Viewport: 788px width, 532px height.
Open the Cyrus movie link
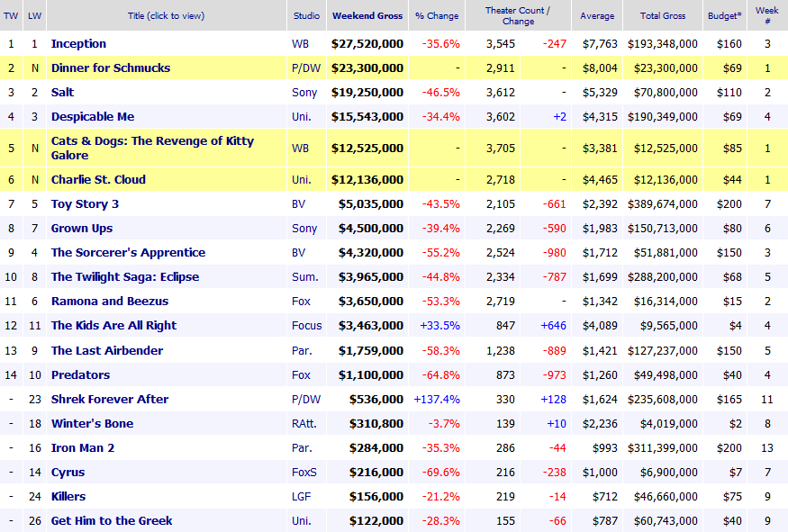point(68,473)
